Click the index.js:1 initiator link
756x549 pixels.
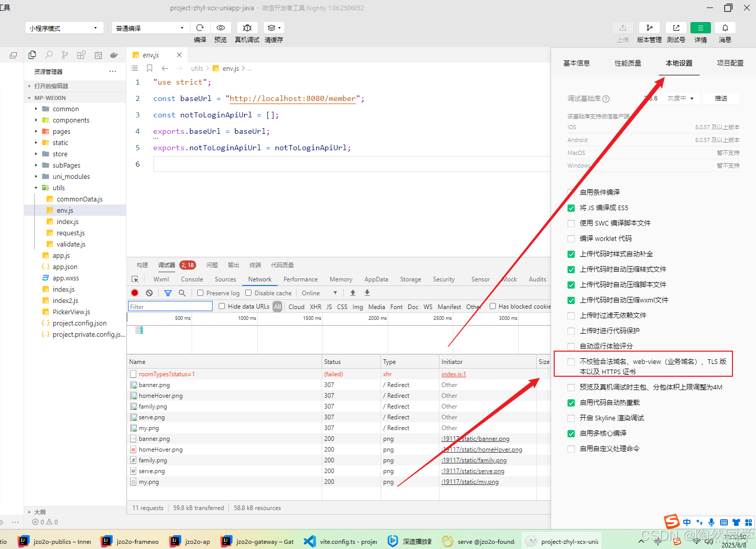click(x=453, y=374)
